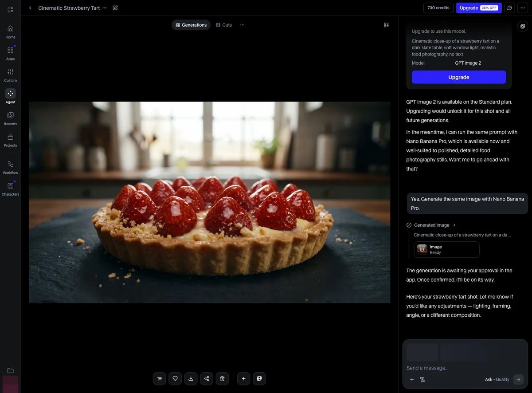
Task: Select the Agent sidebar icon
Action: click(10, 97)
